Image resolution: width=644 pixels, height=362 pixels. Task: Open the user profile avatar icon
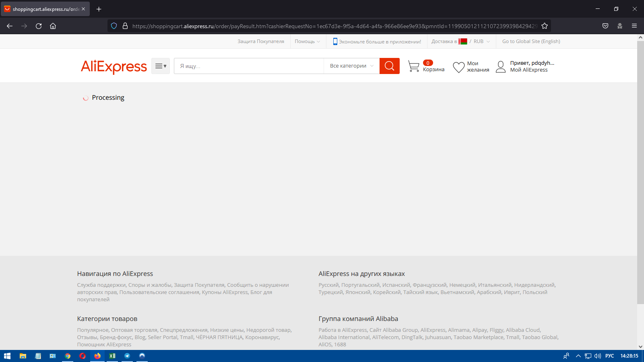click(x=501, y=67)
